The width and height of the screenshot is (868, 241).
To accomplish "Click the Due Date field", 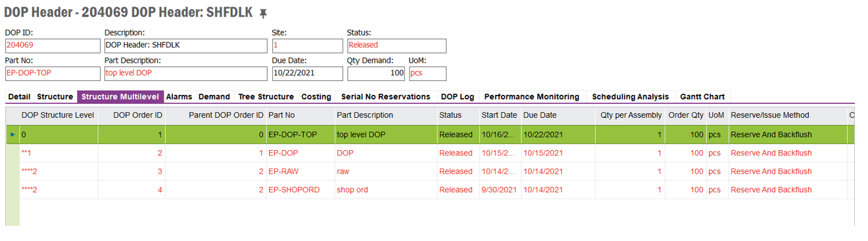I will 308,73.
